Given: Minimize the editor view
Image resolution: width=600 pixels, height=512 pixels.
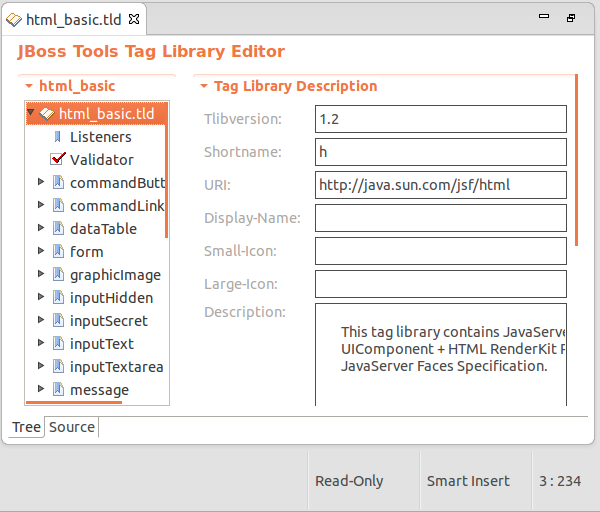Looking at the screenshot, I should pyautogui.click(x=544, y=16).
